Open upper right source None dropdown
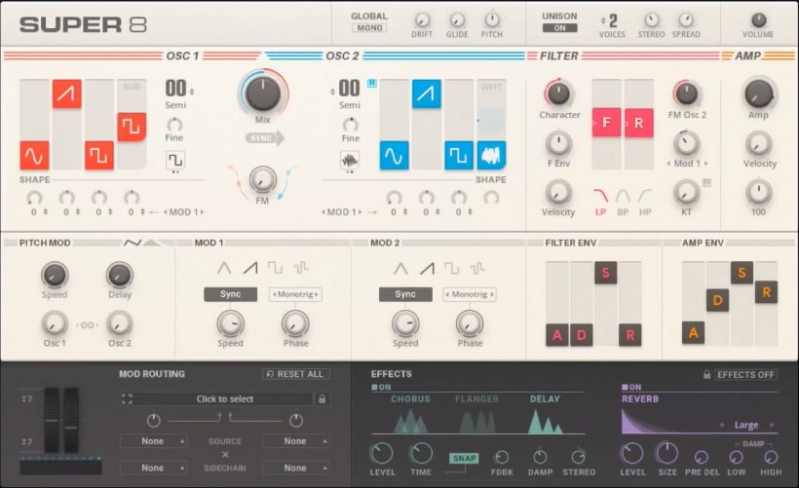The width and height of the screenshot is (799, 488). [296, 441]
